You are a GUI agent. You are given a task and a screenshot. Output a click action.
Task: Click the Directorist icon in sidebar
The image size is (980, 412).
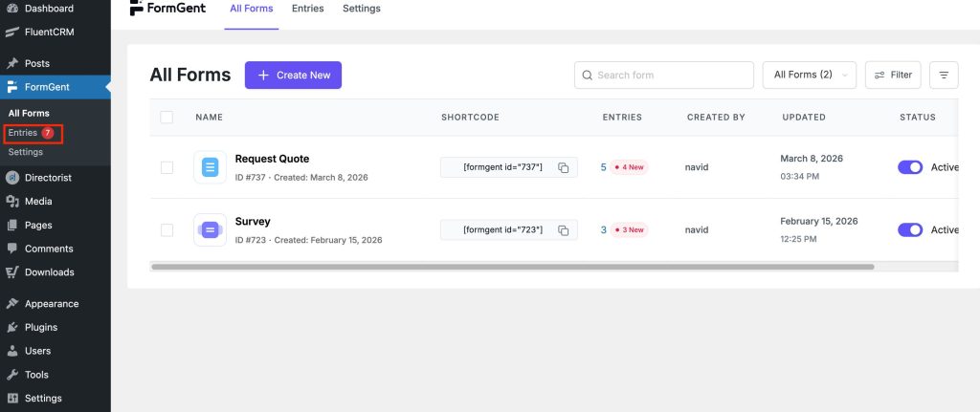(x=11, y=177)
